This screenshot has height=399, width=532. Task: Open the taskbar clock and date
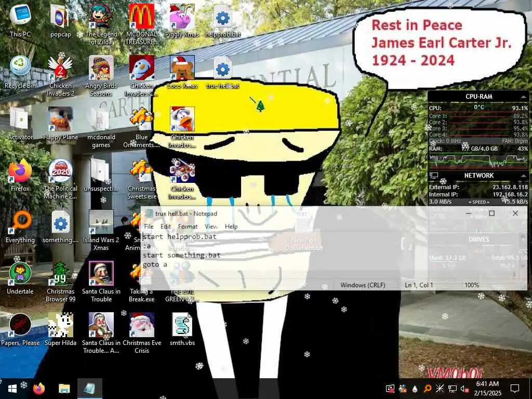click(487, 389)
